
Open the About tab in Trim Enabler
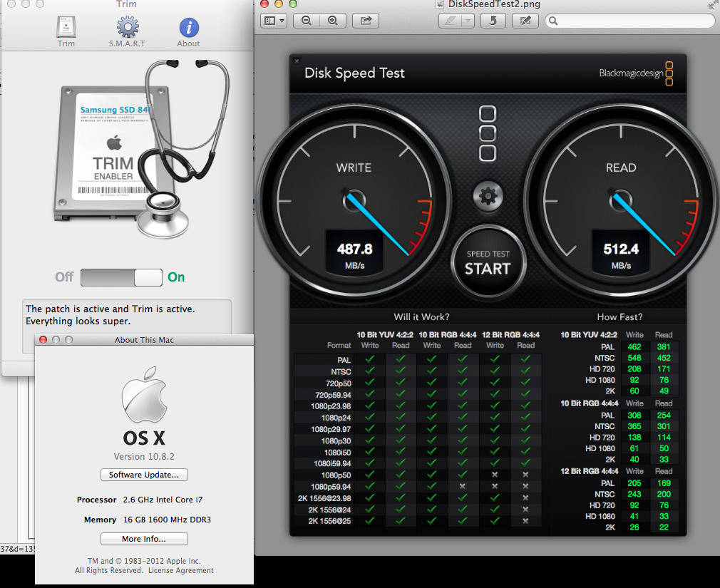pyautogui.click(x=188, y=32)
